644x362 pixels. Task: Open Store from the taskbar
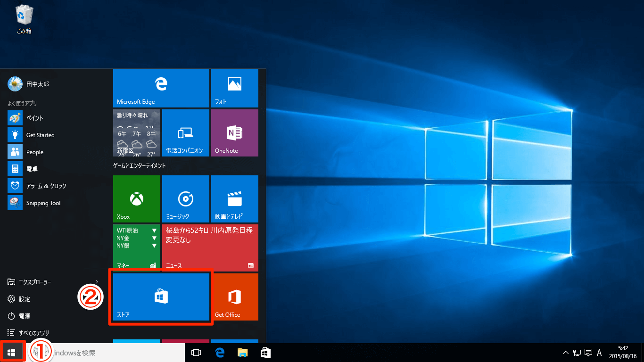[265, 353]
